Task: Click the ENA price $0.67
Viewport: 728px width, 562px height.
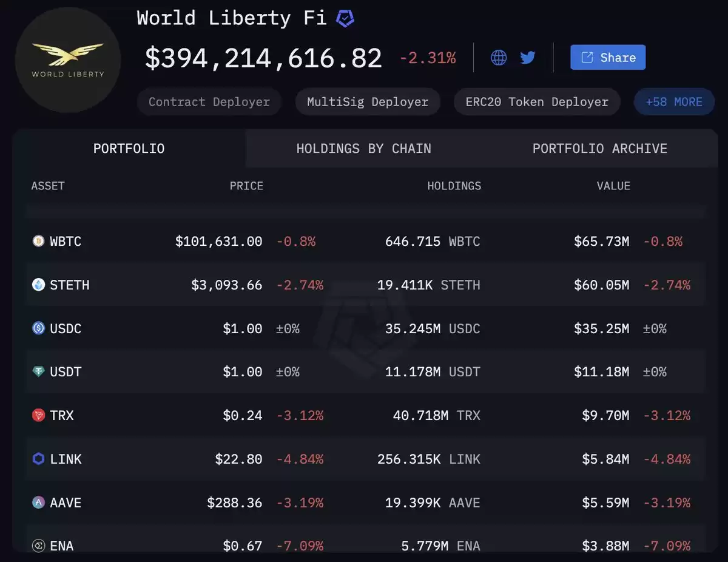Action: point(243,546)
